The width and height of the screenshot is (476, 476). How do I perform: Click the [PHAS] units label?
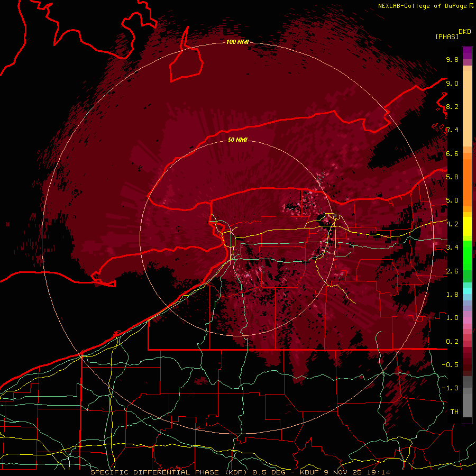(447, 36)
